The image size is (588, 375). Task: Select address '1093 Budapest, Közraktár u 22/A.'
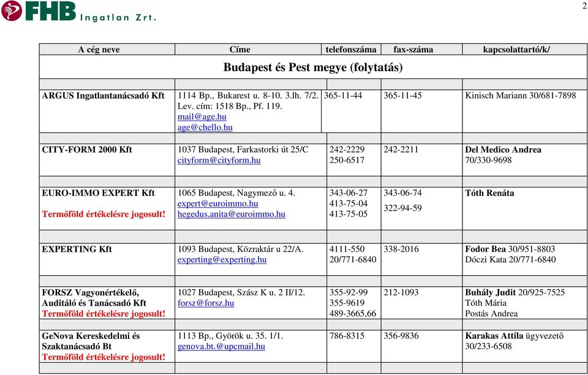(240, 249)
